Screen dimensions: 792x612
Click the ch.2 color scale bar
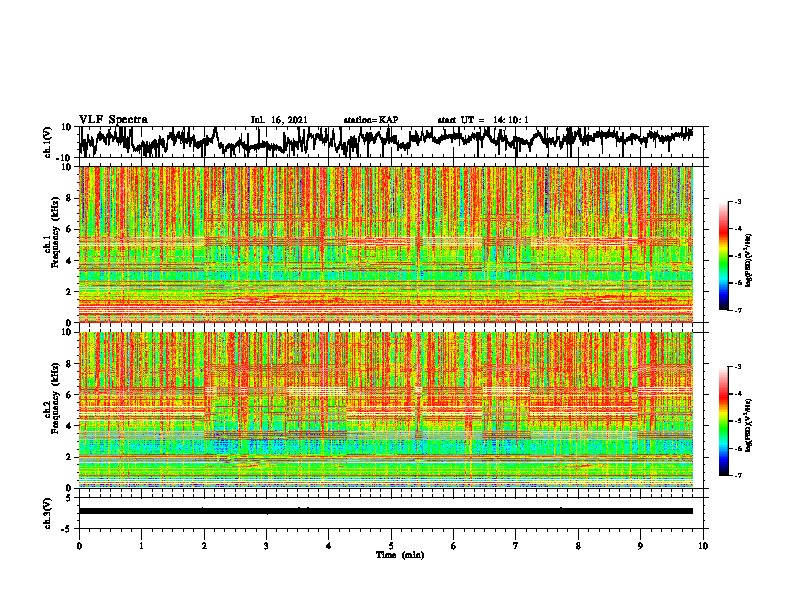tap(723, 421)
